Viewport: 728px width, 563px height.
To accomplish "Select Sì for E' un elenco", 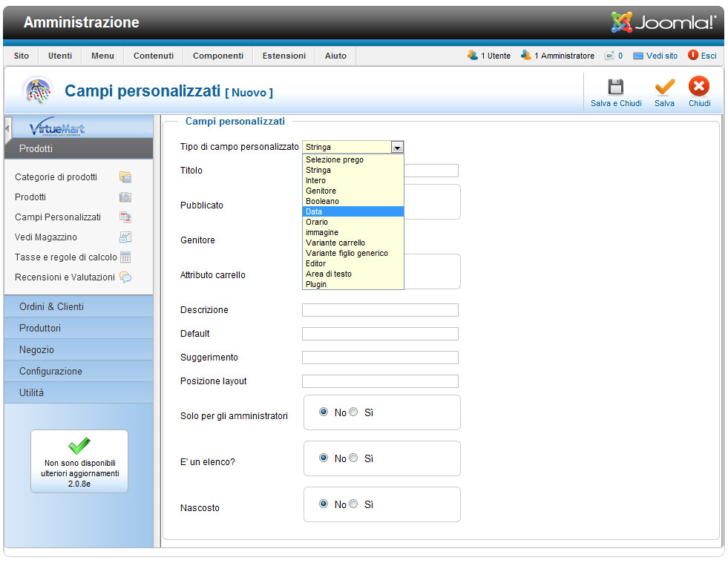I will click(353, 458).
